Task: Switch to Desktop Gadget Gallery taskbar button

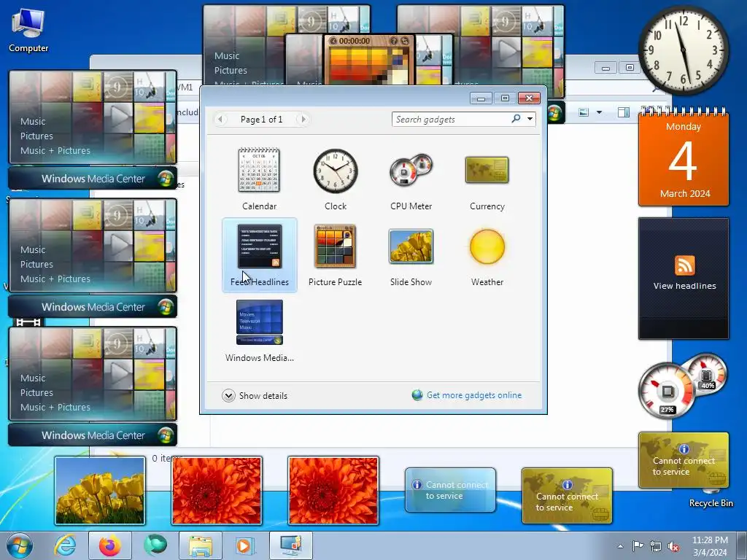Action: click(x=291, y=545)
